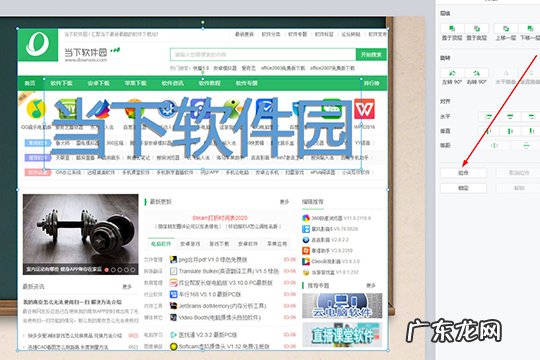The width and height of the screenshot is (540, 360).
Task: Click the 等距 spacing row label
Action: point(445,146)
